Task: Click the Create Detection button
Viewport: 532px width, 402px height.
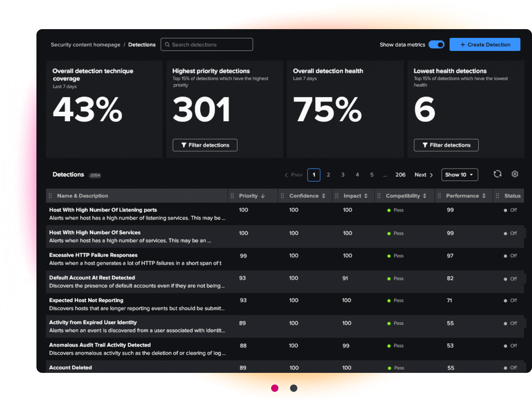Action: pyautogui.click(x=485, y=44)
